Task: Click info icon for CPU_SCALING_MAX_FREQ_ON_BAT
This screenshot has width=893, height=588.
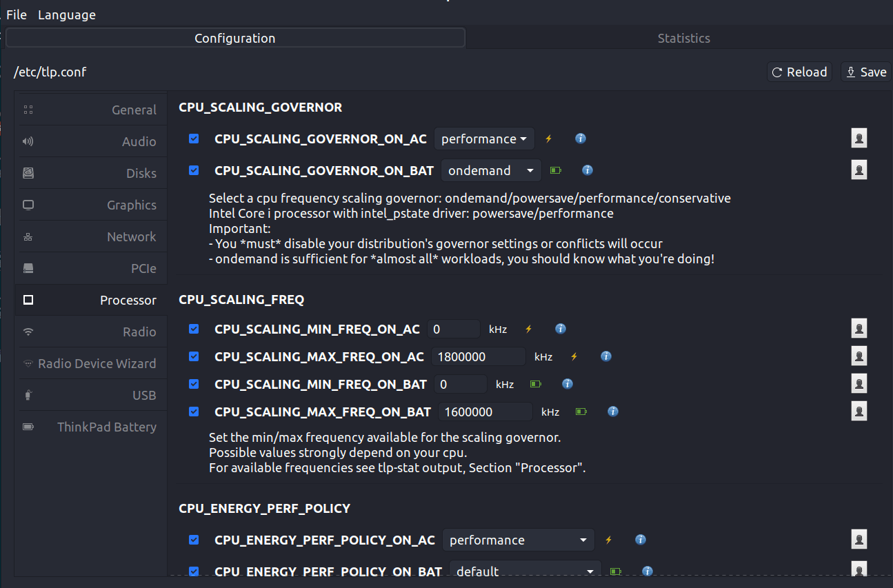Action: [613, 412]
